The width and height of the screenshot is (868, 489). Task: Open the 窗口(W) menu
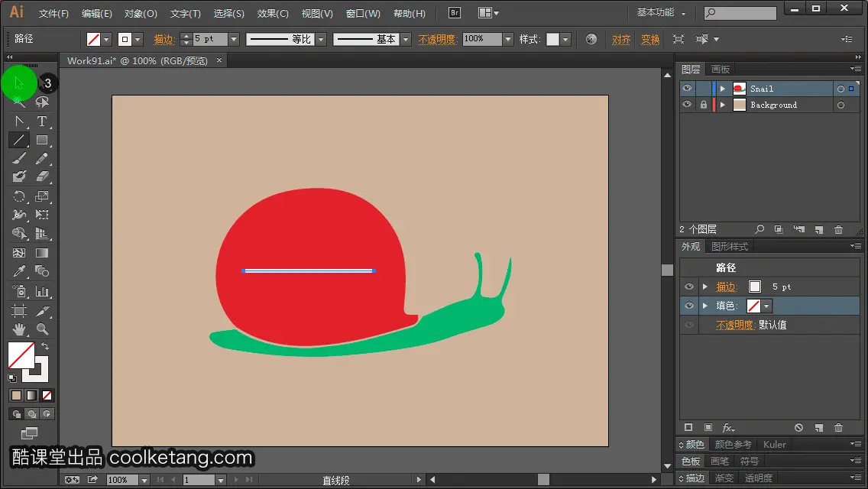point(363,13)
